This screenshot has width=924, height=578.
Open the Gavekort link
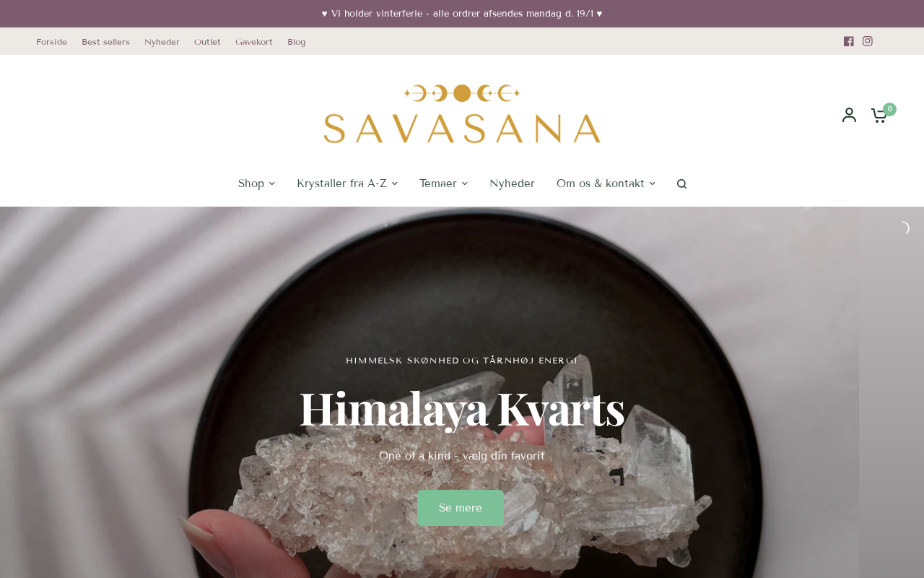[x=254, y=42]
